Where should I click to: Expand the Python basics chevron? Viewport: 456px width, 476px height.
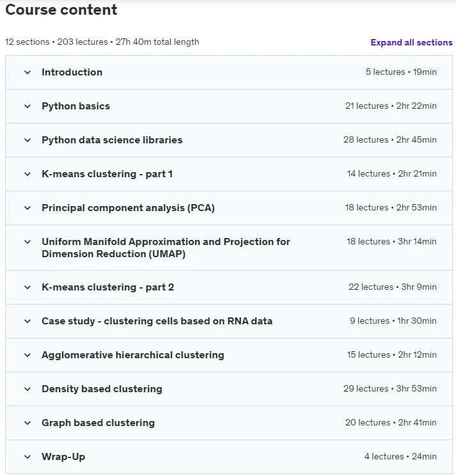28,106
